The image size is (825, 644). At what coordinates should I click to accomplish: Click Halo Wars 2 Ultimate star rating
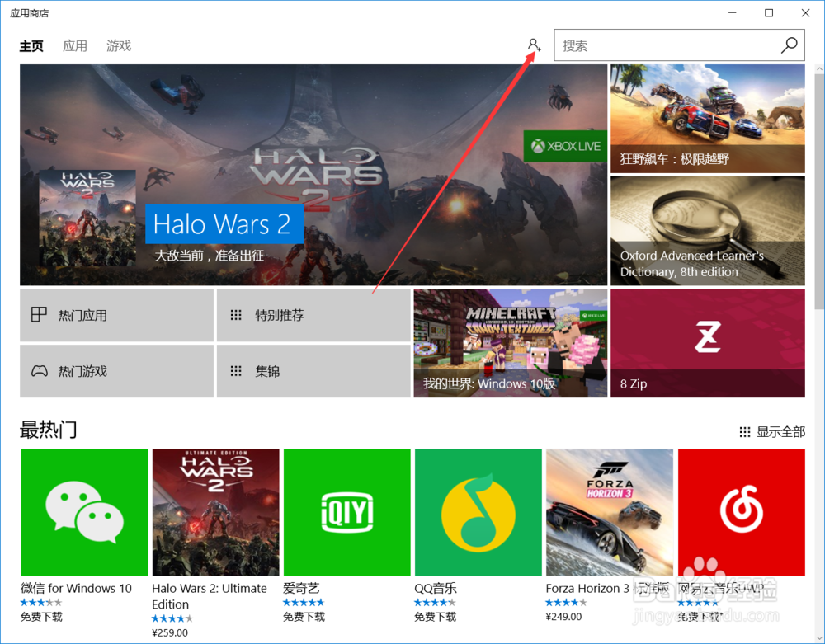pos(172,618)
